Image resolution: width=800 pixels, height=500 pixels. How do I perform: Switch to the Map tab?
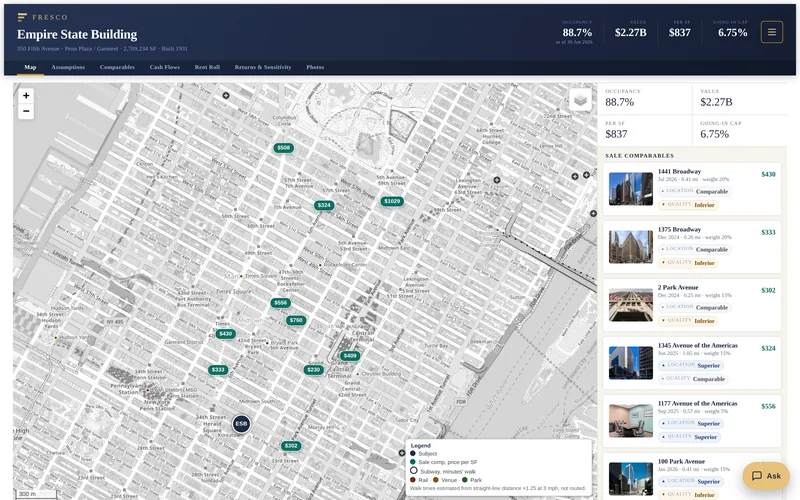tap(30, 67)
